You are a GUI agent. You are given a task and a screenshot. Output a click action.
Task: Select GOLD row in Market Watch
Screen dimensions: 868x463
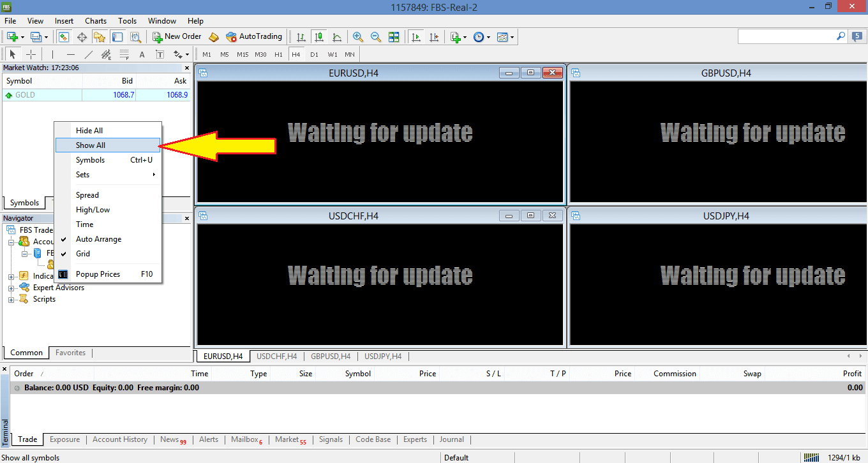click(96, 95)
